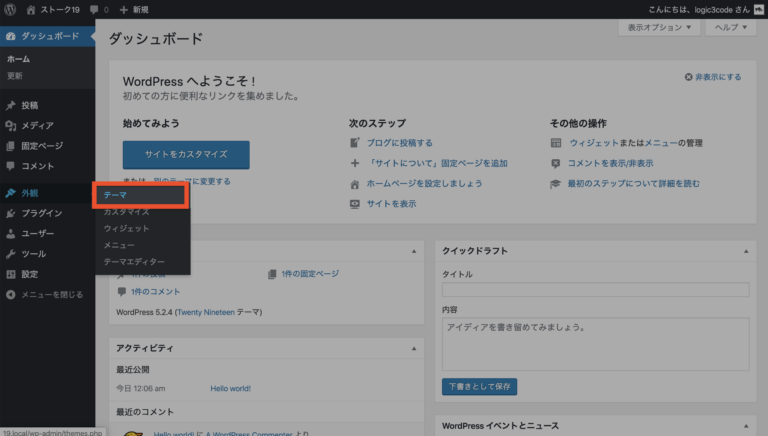This screenshot has height=436, width=768.
Task: Open 更新 under the dashboard menu
Action: point(15,75)
